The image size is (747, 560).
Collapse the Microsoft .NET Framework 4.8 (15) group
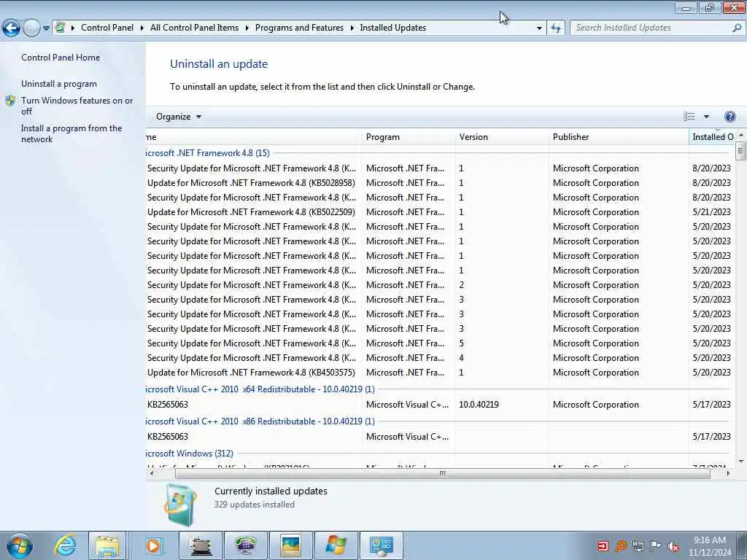pyautogui.click(x=208, y=153)
